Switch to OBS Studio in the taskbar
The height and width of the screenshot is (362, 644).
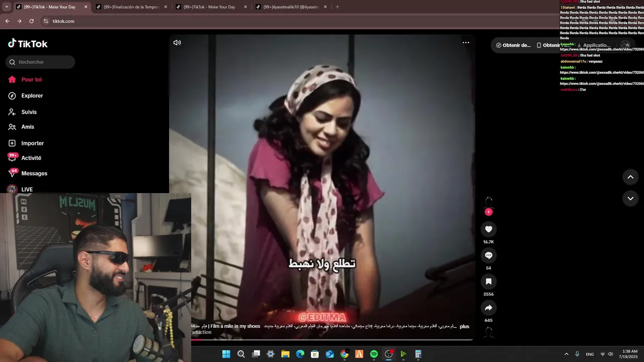coord(388,354)
